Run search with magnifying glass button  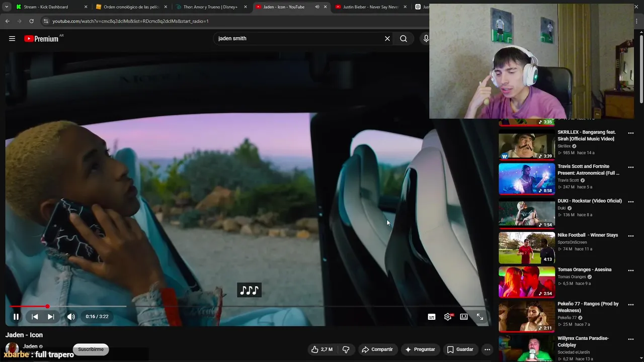point(404,39)
